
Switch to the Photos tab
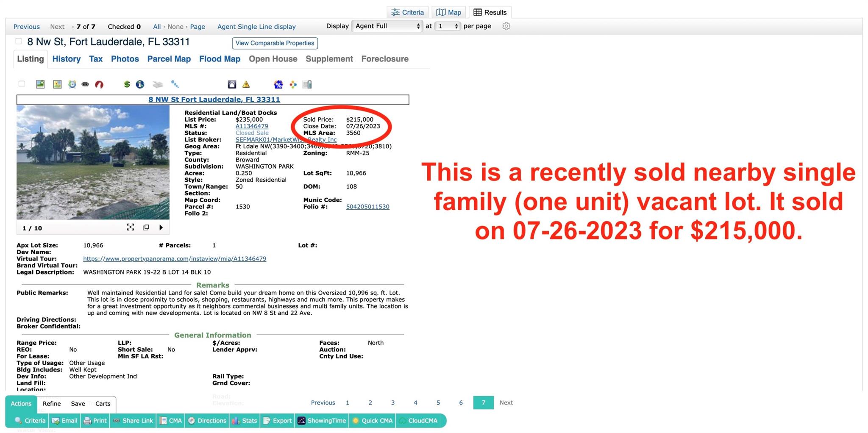pos(125,59)
